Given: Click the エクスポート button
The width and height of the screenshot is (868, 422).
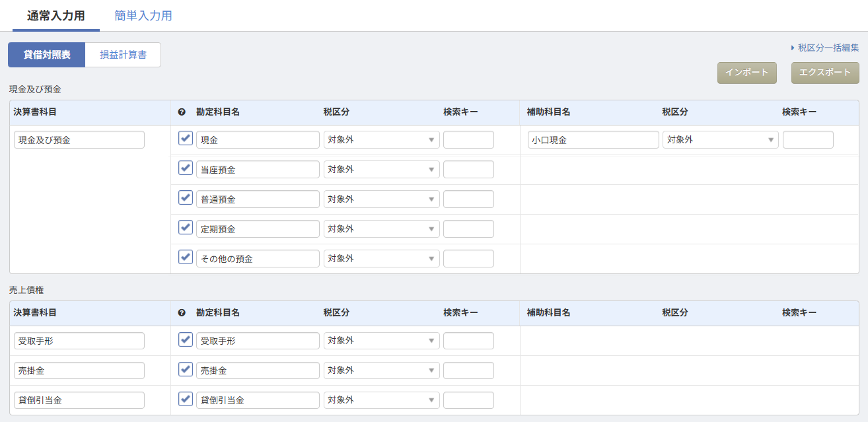Looking at the screenshot, I should pyautogui.click(x=825, y=73).
